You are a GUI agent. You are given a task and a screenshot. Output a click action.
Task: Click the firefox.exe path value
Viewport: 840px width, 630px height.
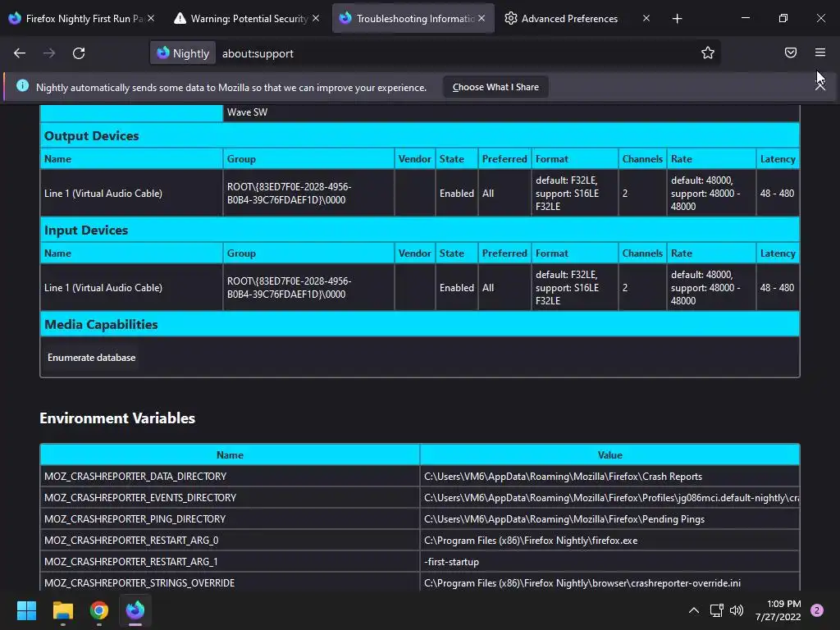[x=531, y=541]
